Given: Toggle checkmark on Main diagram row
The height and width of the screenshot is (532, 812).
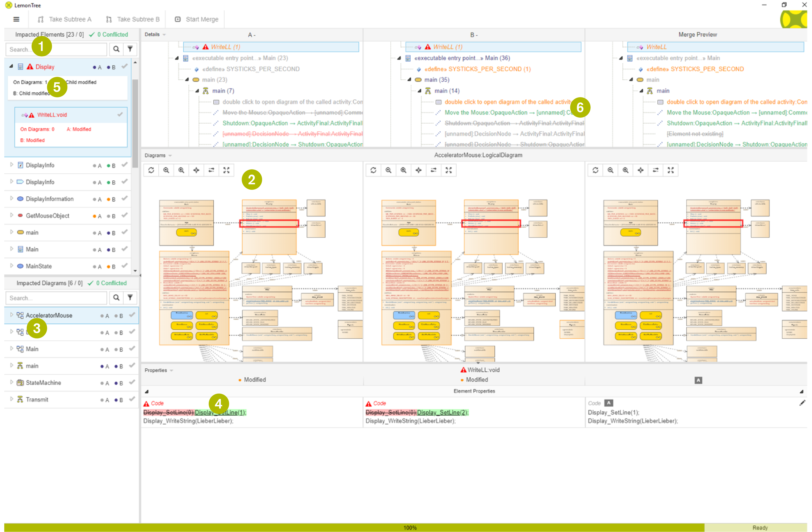Looking at the screenshot, I should pos(132,349).
